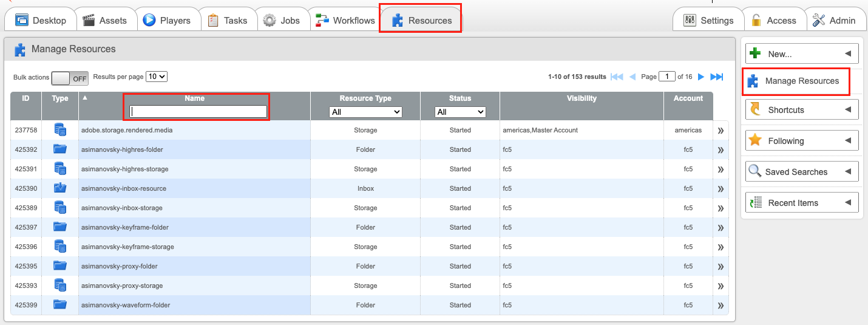The width and height of the screenshot is (868, 325).
Task: Sort by Name column header arrow
Action: click(x=85, y=98)
